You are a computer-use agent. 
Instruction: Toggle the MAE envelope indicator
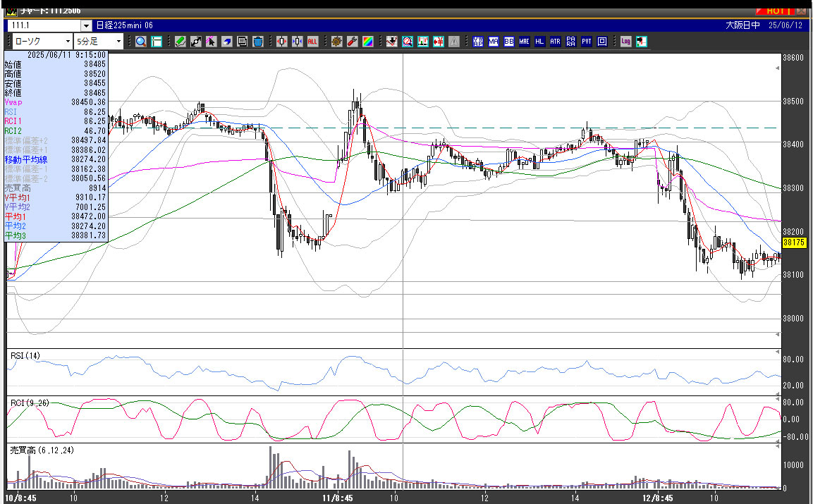tap(524, 42)
